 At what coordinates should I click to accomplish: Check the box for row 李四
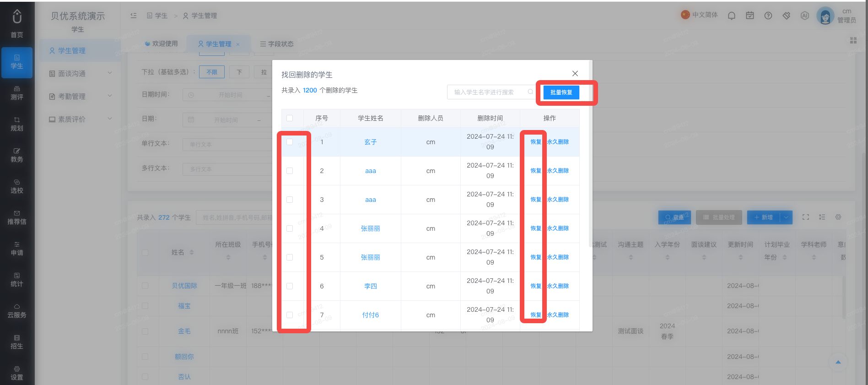(x=290, y=286)
